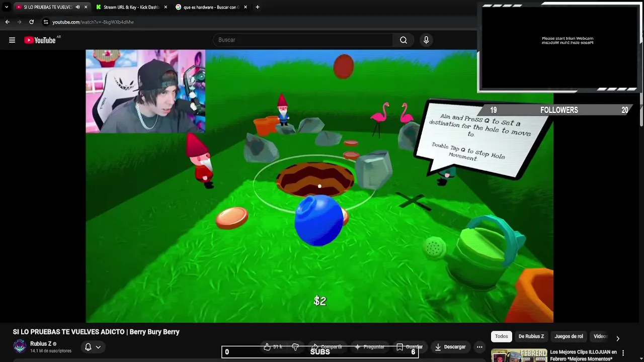Start voice search with the microphone
Image resolution: width=644 pixels, height=362 pixels.
pyautogui.click(x=426, y=40)
